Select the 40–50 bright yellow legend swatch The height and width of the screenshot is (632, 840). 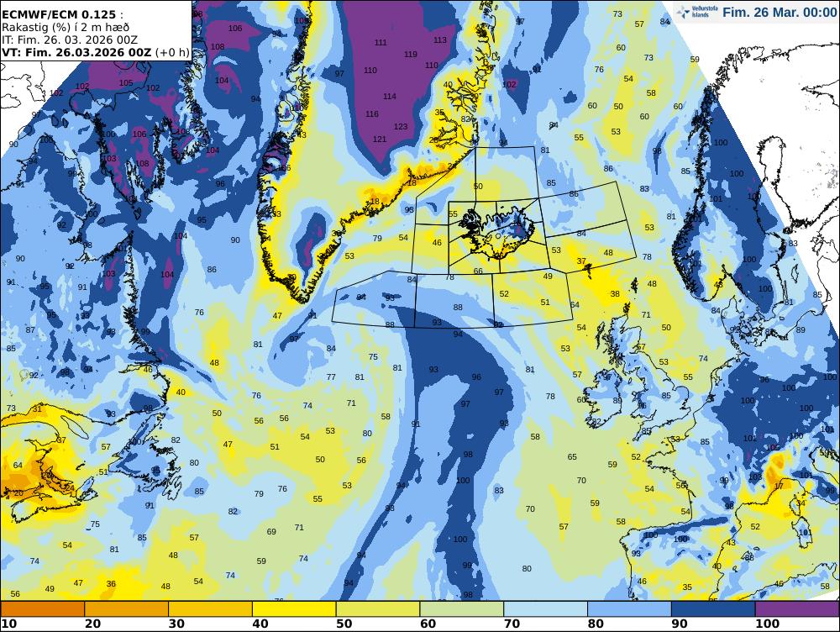pyautogui.click(x=294, y=609)
